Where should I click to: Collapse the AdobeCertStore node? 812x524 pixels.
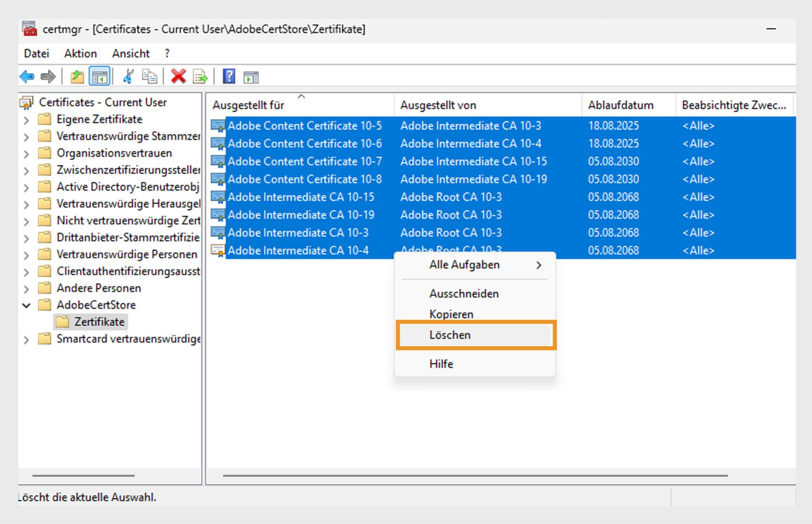27,305
